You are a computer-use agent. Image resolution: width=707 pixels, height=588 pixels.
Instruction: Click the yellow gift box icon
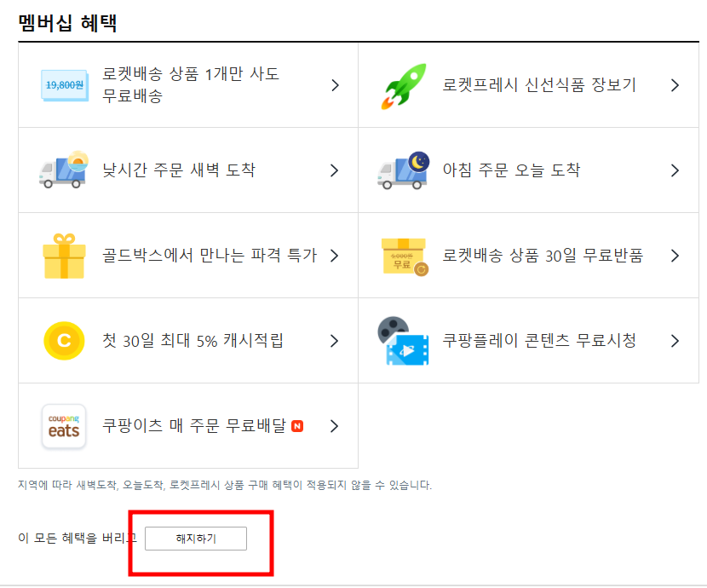64,257
